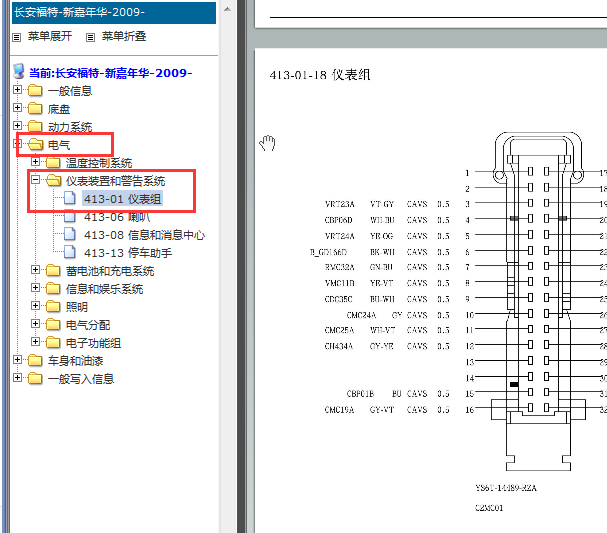Click the 动力系统 folder icon
This screenshot has width=607, height=533.
click(x=35, y=127)
